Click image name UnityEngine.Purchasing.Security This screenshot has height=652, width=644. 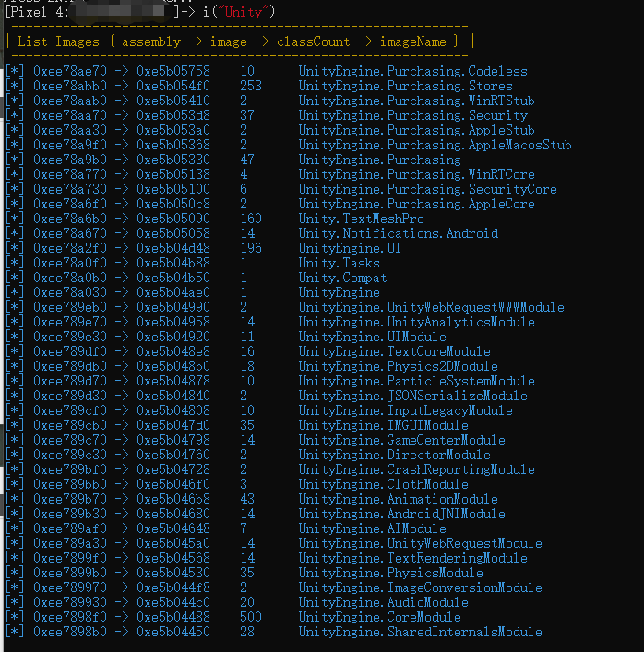[412, 115]
